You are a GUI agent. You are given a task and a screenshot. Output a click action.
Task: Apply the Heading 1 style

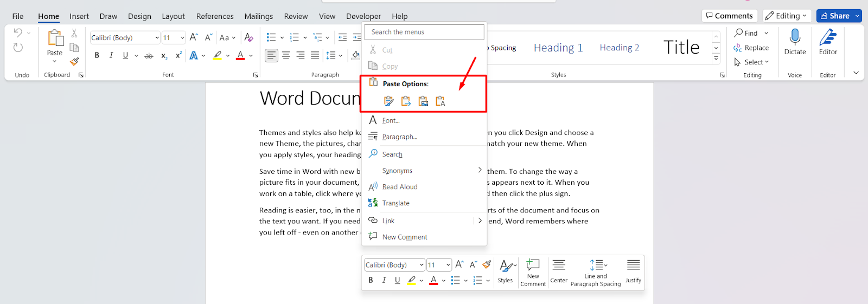[558, 48]
